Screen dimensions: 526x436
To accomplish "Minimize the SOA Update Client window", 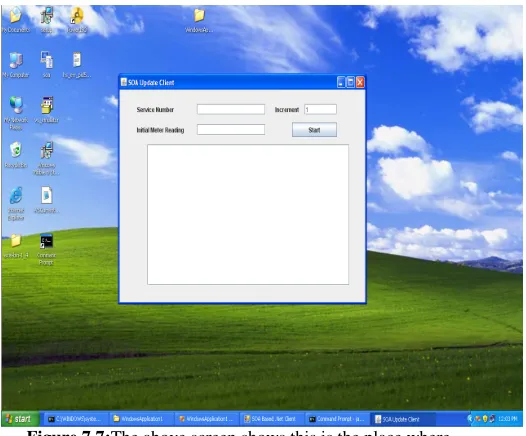I will click(x=341, y=82).
